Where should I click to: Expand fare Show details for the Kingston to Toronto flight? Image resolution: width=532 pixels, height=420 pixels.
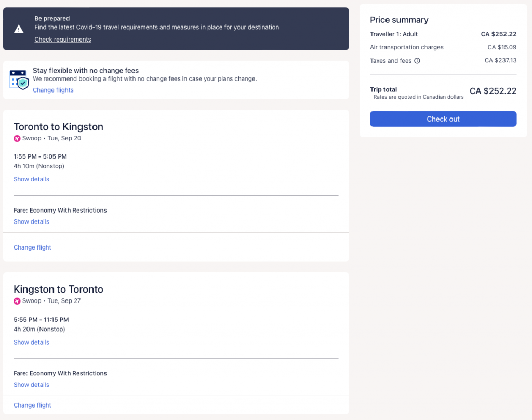(31, 385)
